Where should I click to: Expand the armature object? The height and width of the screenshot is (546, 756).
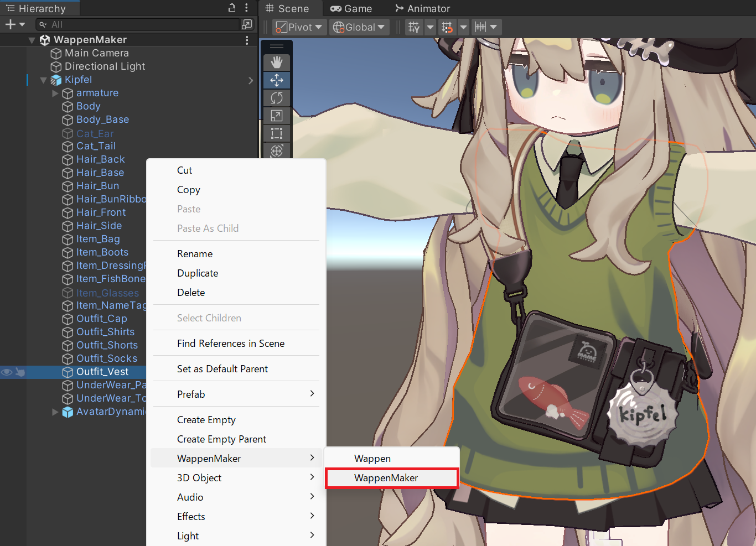click(55, 93)
